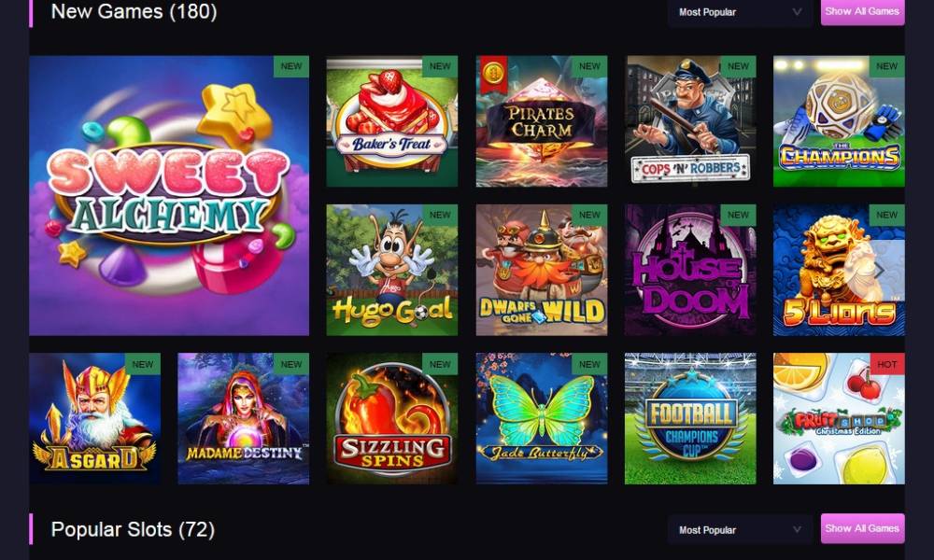This screenshot has width=934, height=560.
Task: Open the Madame Destiny slot
Action: pyautogui.click(x=244, y=419)
